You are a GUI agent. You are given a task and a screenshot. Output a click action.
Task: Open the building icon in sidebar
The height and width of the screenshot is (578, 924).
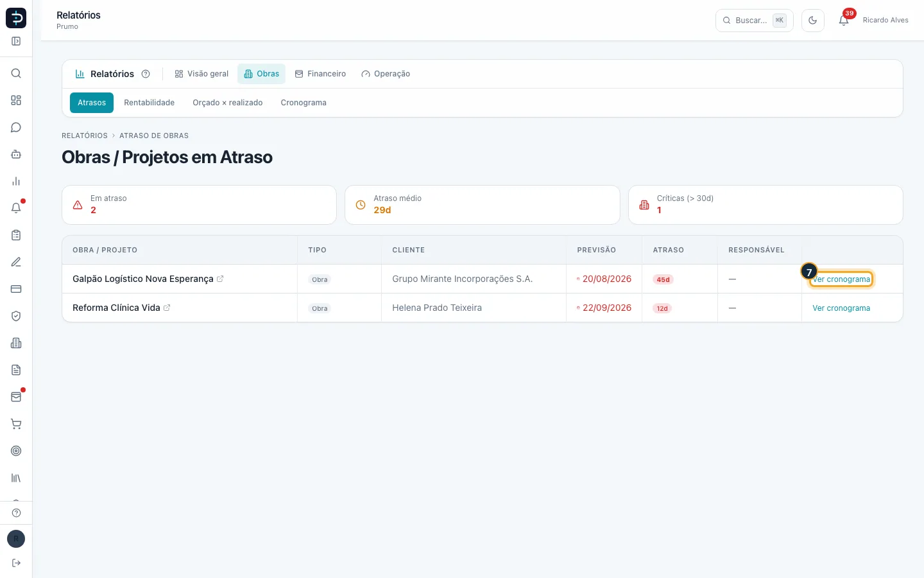pyautogui.click(x=16, y=343)
